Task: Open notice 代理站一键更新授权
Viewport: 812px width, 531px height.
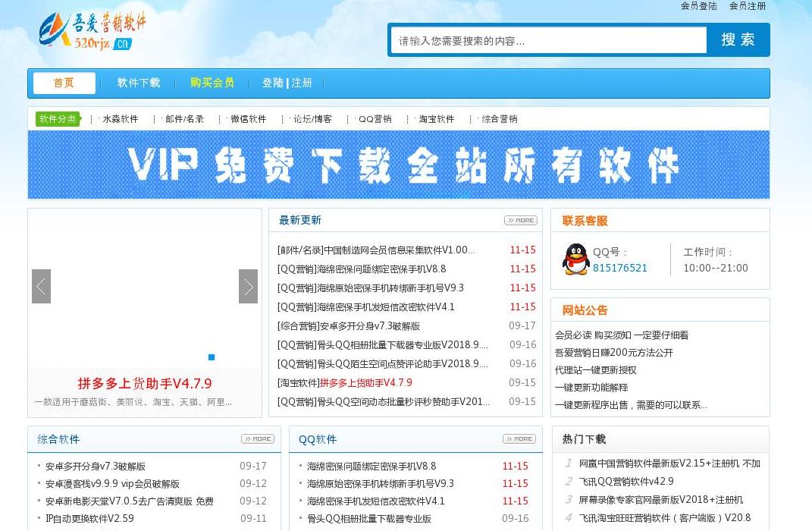Action: tap(595, 370)
